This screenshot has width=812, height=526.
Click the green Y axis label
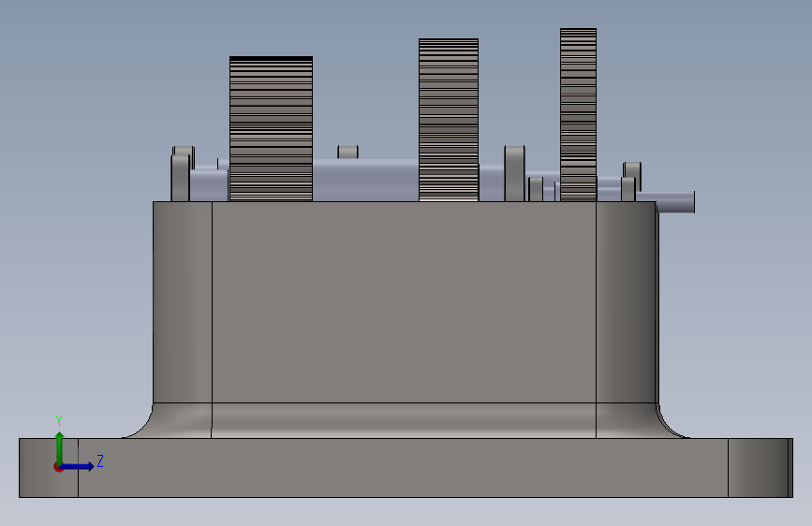click(59, 421)
